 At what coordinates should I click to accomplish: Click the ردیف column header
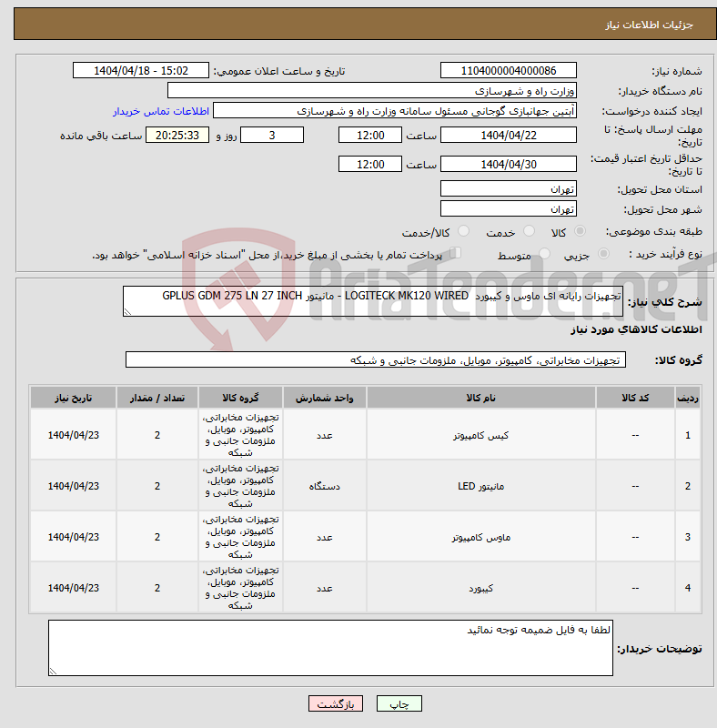(x=688, y=398)
